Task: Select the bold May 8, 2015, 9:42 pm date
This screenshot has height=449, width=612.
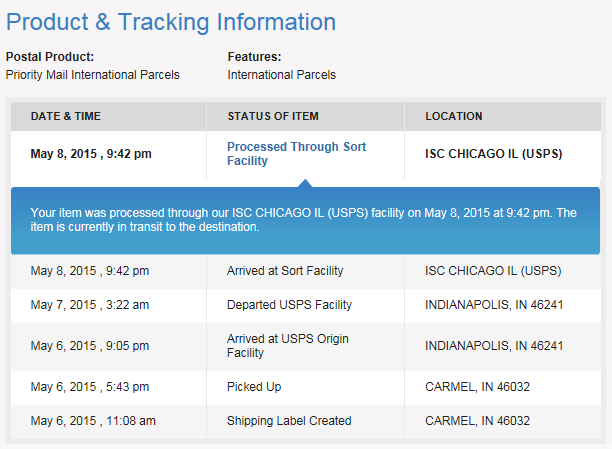Action: 91,154
